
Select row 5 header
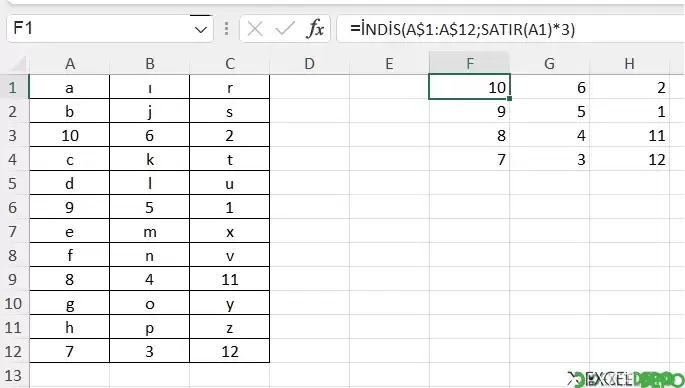click(13, 183)
